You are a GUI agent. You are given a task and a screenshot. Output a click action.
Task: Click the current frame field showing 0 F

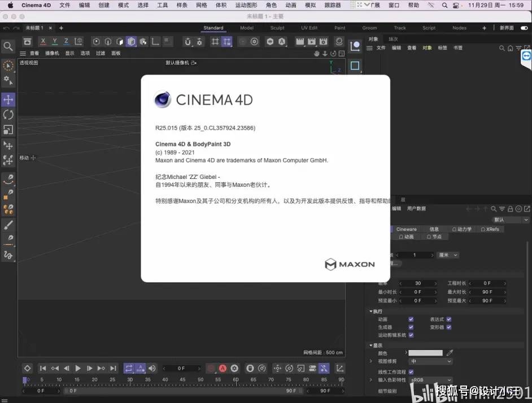click(x=181, y=368)
